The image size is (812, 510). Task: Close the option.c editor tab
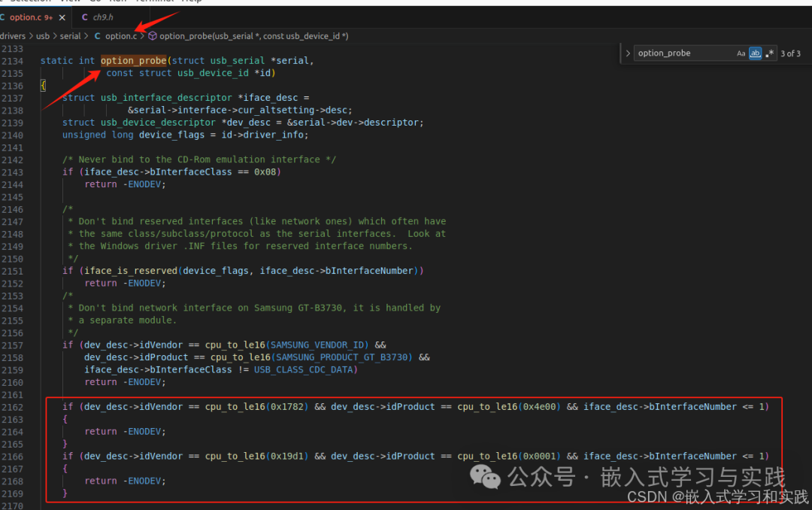tap(62, 17)
